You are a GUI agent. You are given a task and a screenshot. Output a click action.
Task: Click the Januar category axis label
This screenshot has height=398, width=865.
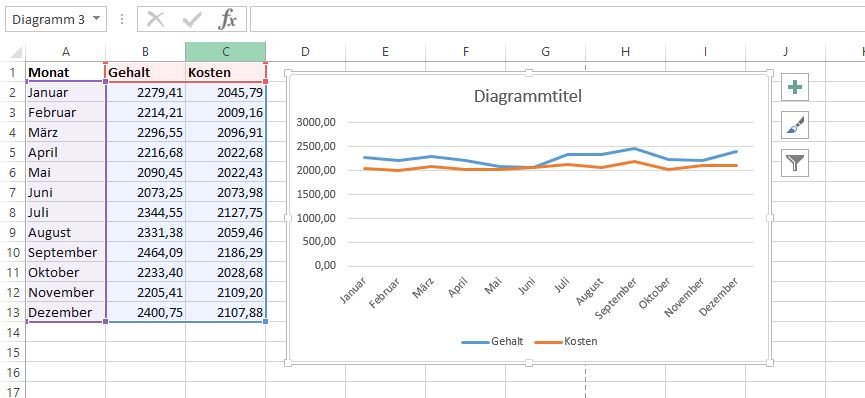click(352, 290)
